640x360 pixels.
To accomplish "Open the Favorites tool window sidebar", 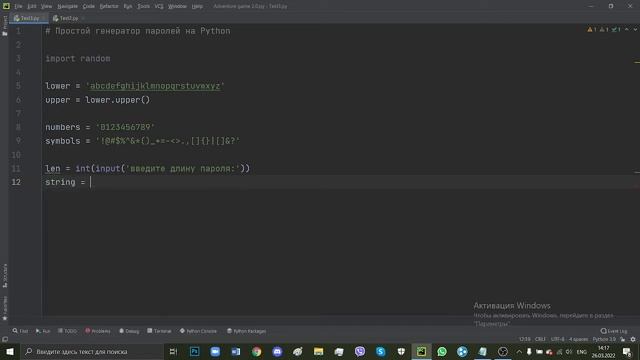I will point(5,308).
